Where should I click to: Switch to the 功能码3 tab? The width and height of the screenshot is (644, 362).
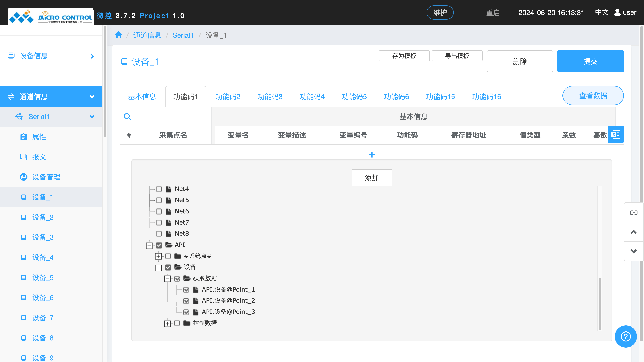coord(270,97)
